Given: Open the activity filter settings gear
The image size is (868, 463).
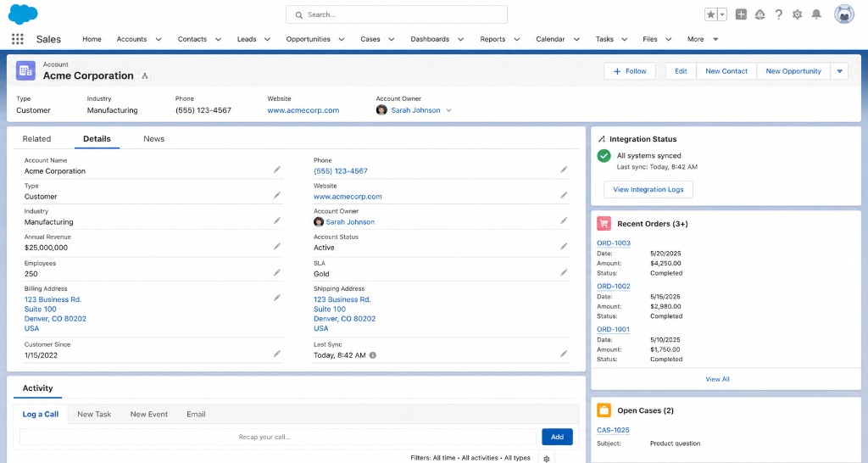Looking at the screenshot, I should tap(547, 459).
